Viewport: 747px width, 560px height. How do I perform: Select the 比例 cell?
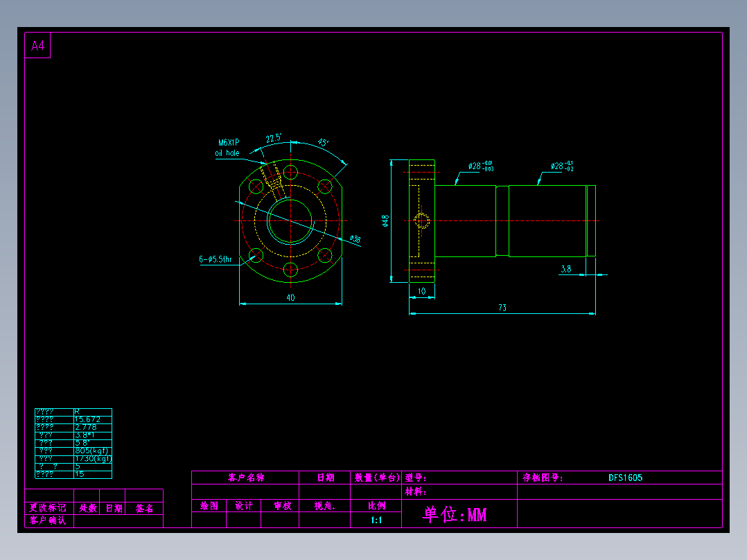376,506
